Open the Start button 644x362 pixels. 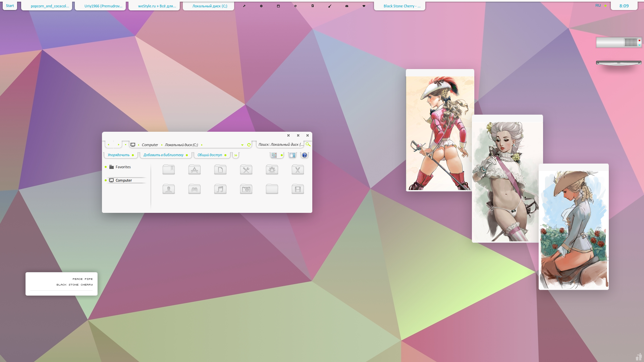pos(10,6)
